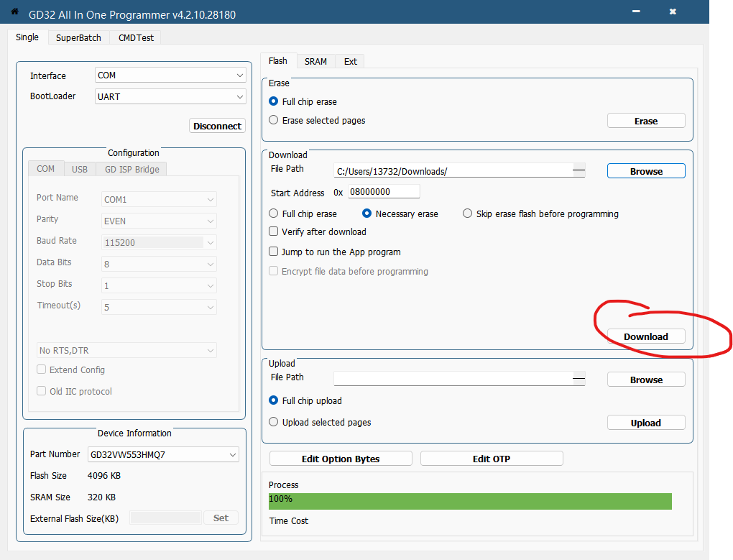
Task: Minimize the GD32 All In One Programmer window
Action: pos(636,12)
